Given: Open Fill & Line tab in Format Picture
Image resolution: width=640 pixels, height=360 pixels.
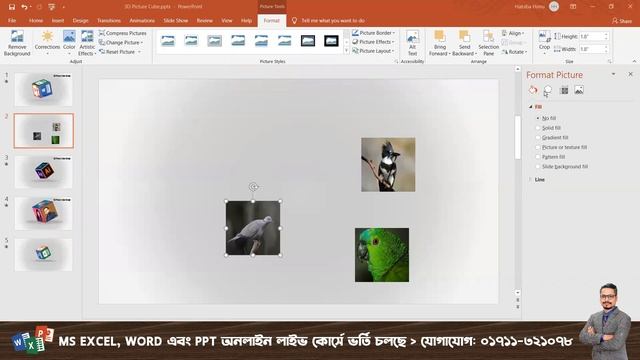Looking at the screenshot, I should [533, 90].
